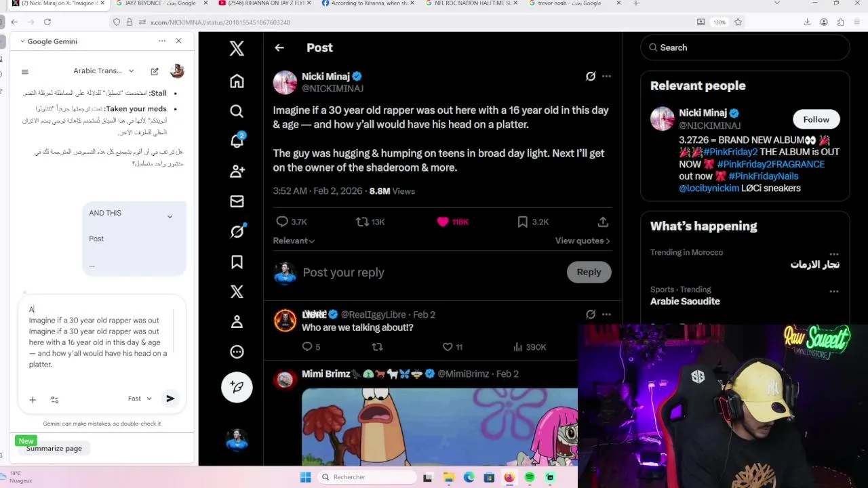868x488 pixels.
Task: Send the Gemini message arrow
Action: (170, 399)
